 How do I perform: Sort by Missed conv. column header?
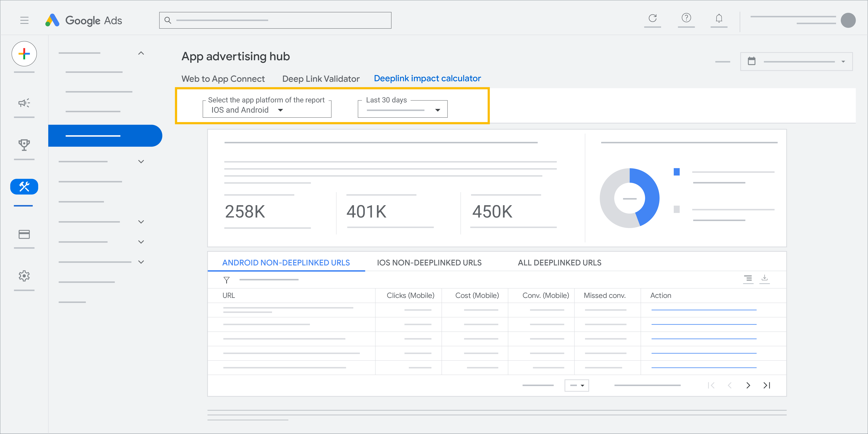point(604,295)
